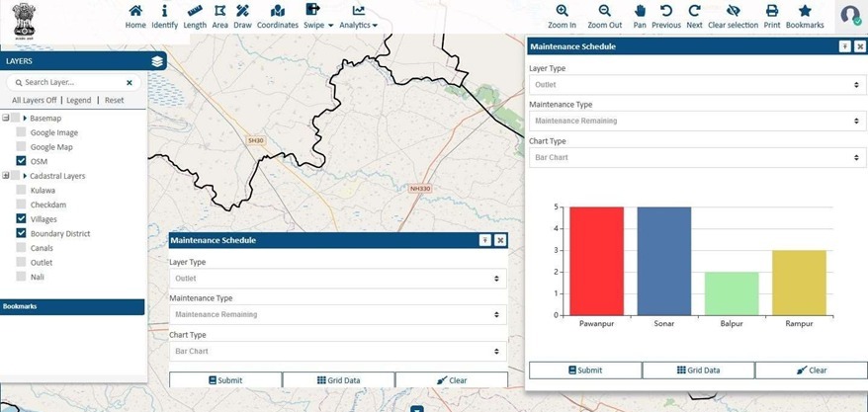Click Submit in the lower Maintenance Schedule

pyautogui.click(x=225, y=380)
